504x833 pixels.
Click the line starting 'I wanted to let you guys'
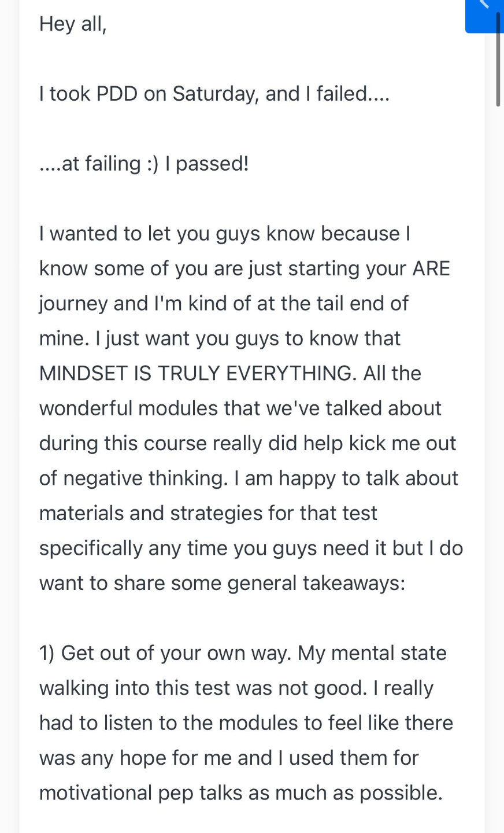coord(225,234)
